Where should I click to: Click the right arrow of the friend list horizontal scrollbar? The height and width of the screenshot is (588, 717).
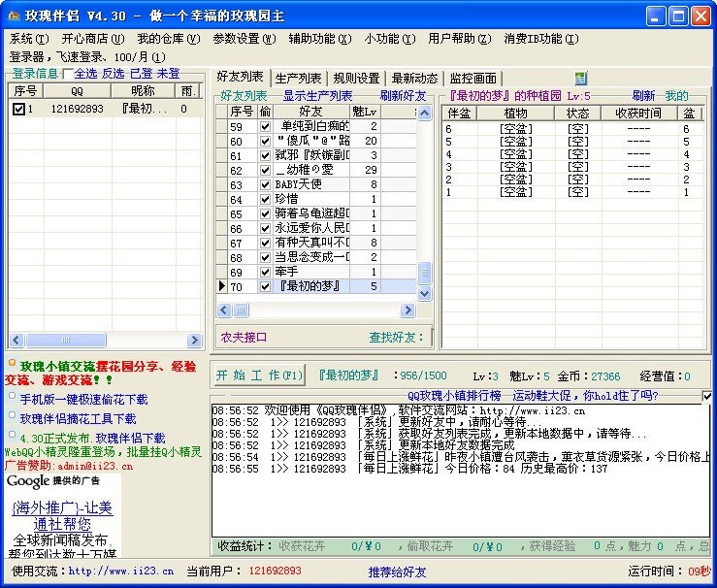(x=407, y=310)
